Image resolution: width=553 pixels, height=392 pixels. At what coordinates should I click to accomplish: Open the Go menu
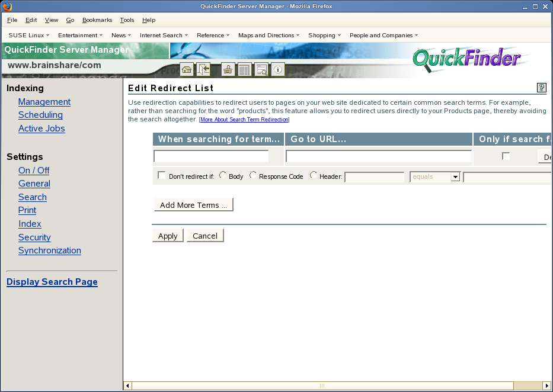click(x=70, y=20)
